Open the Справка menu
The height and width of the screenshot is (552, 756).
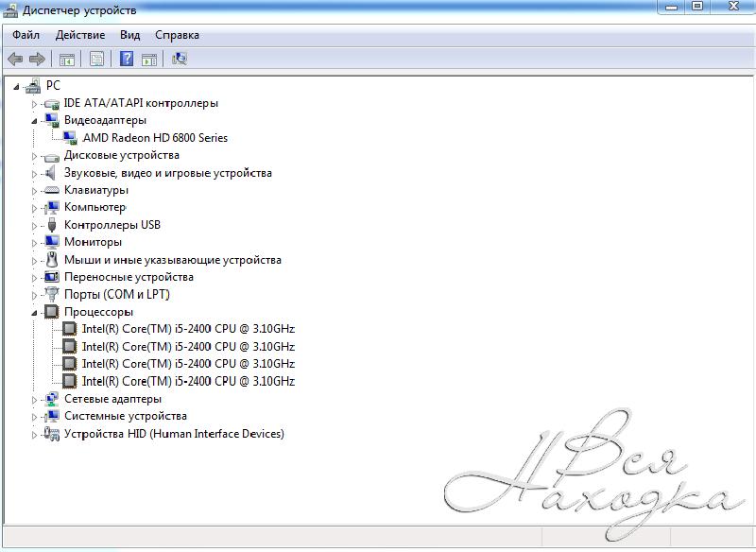pos(177,35)
